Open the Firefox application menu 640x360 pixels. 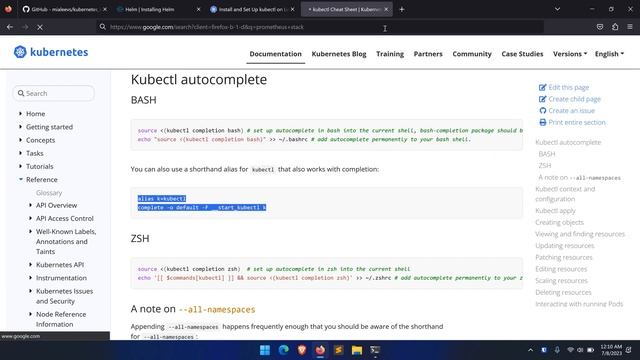click(x=630, y=27)
